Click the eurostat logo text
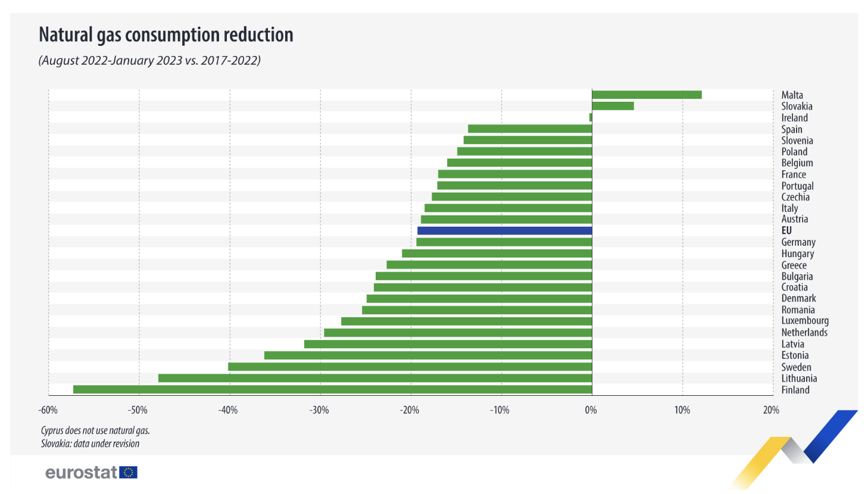Viewport: 868px width, 494px height. click(x=81, y=473)
